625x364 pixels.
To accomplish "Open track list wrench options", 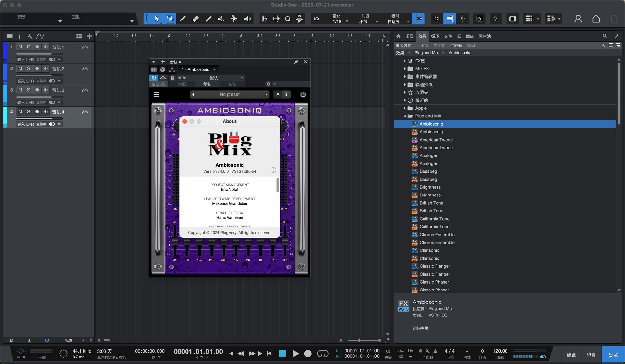I will pos(30,36).
